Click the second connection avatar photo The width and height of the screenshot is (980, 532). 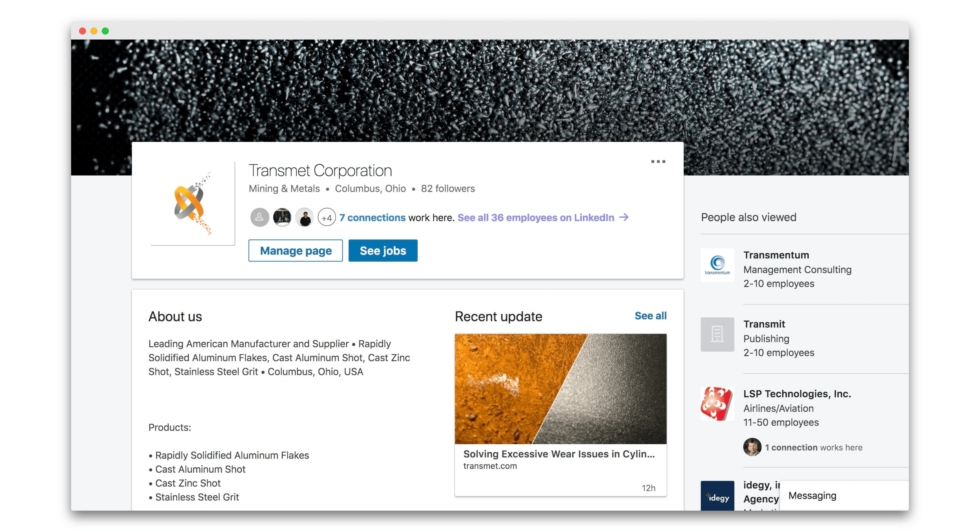pyautogui.click(x=282, y=217)
